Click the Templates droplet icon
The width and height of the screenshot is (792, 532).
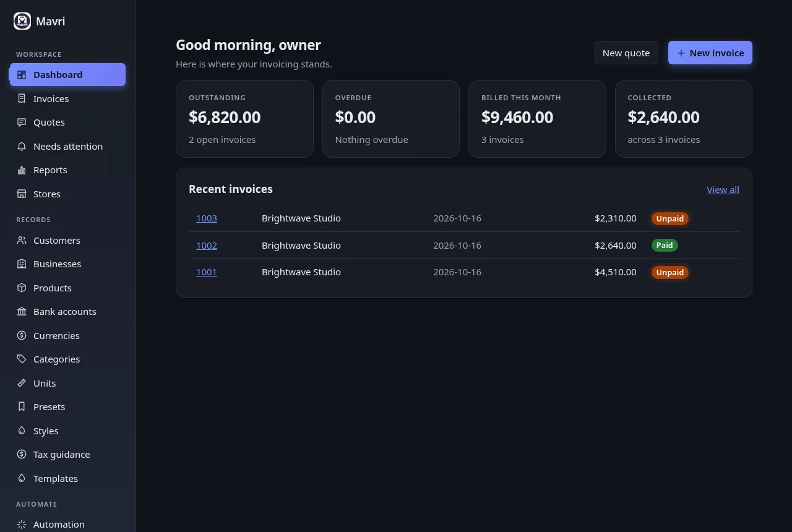[x=22, y=478]
